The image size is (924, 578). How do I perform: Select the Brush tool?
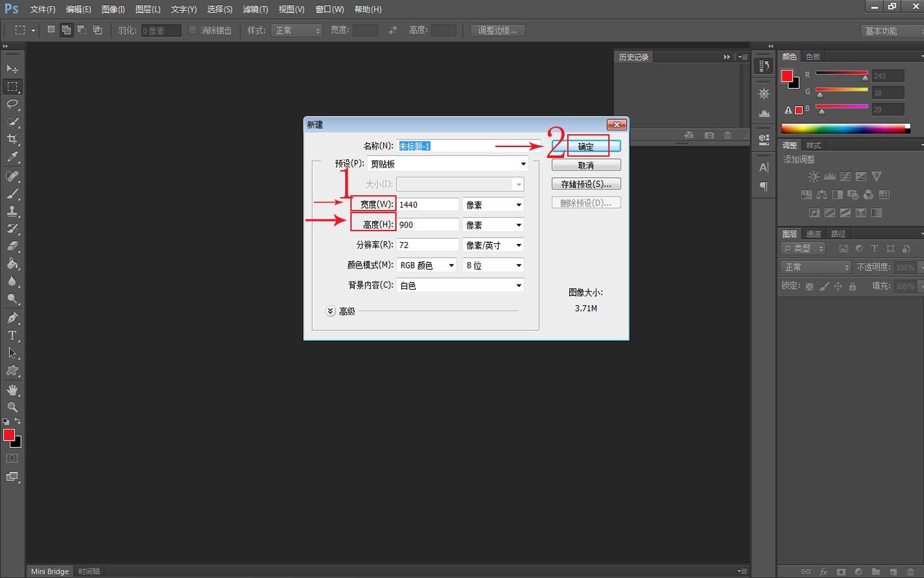click(x=12, y=193)
